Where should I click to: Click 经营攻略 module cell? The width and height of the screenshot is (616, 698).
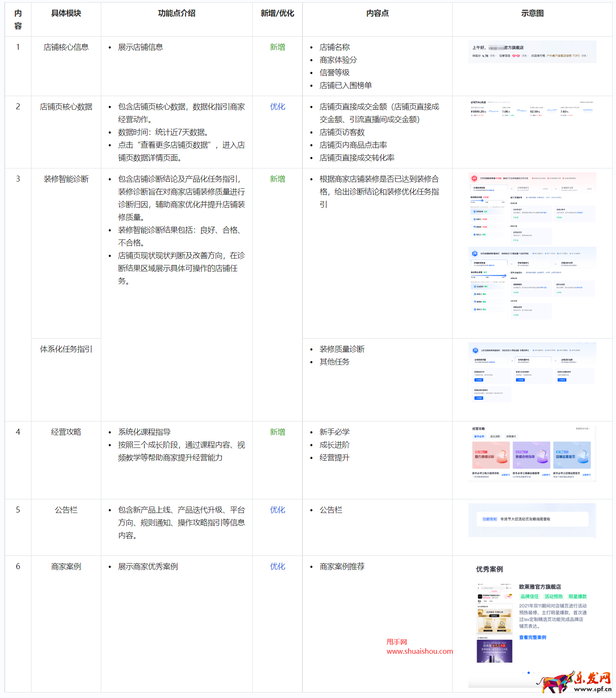(x=66, y=432)
